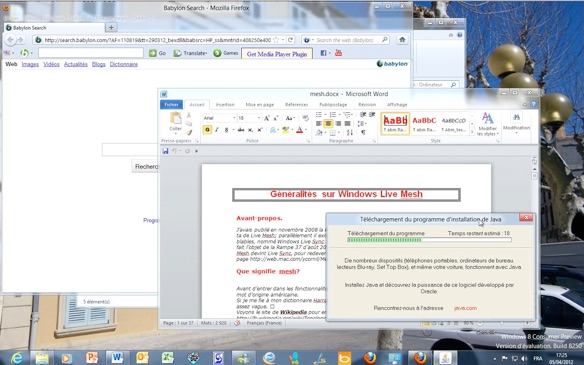Follow the java.com link
This screenshot has width=584, height=365.
pos(465,308)
